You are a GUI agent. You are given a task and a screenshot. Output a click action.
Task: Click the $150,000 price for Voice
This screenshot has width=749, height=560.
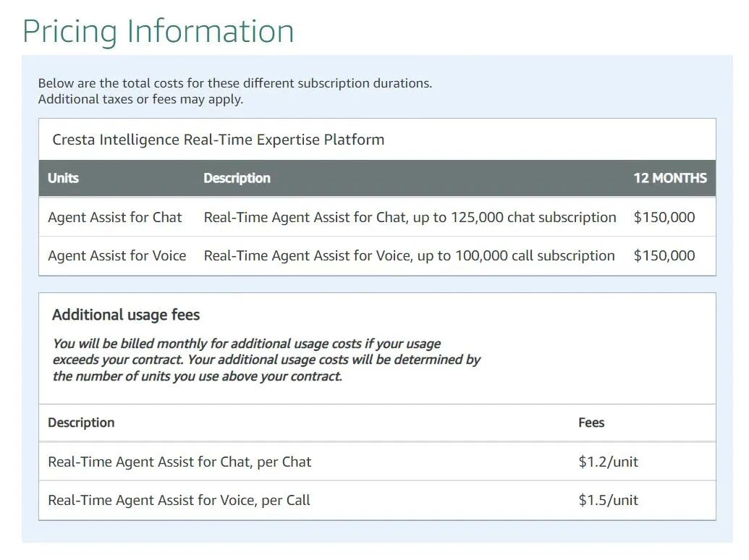click(x=664, y=255)
